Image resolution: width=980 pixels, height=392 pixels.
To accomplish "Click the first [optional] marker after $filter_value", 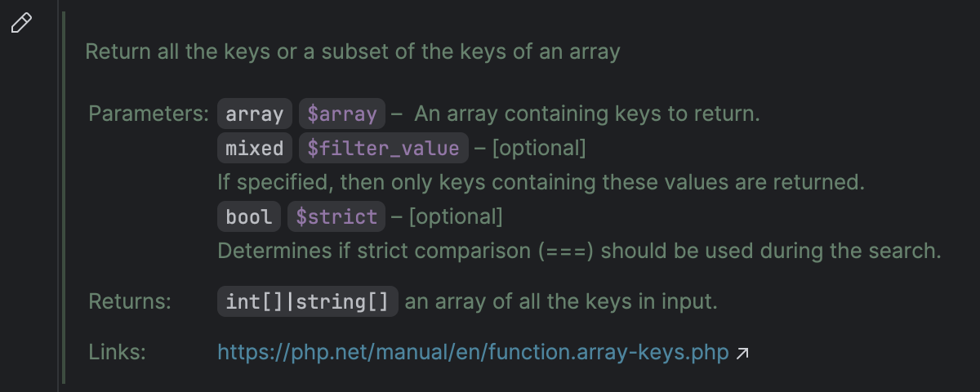I will 539,149.
